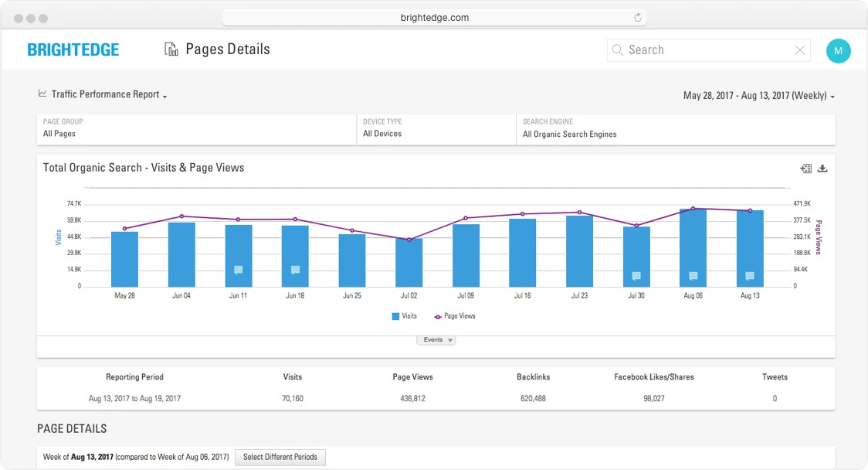Click the line-chart icon beside Traffic Performance Report
This screenshot has width=868, height=470.
tap(42, 93)
